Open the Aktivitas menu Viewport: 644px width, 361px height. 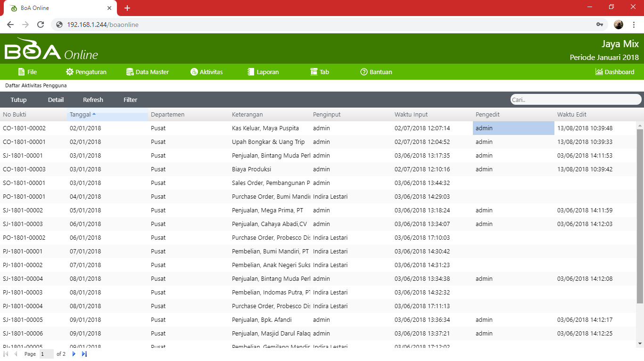tap(206, 72)
